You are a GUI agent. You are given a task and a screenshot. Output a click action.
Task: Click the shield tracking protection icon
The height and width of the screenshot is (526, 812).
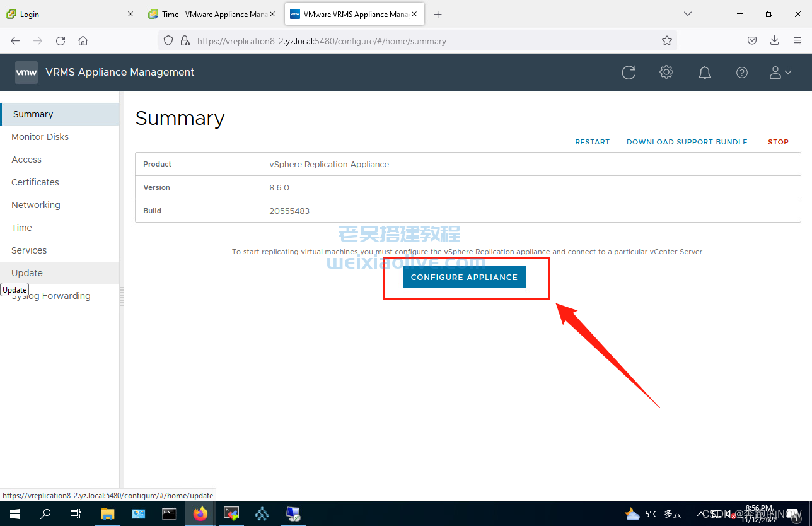[168, 41]
